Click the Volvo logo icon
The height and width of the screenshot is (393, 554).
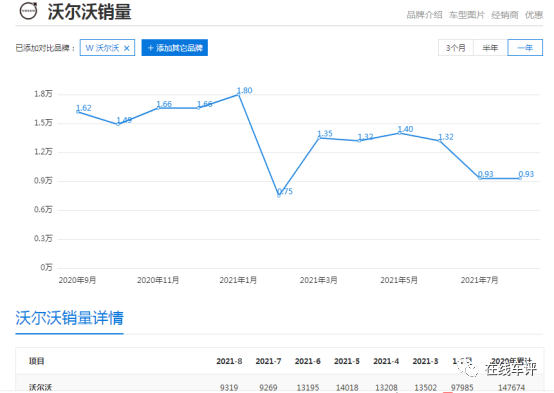click(x=29, y=11)
